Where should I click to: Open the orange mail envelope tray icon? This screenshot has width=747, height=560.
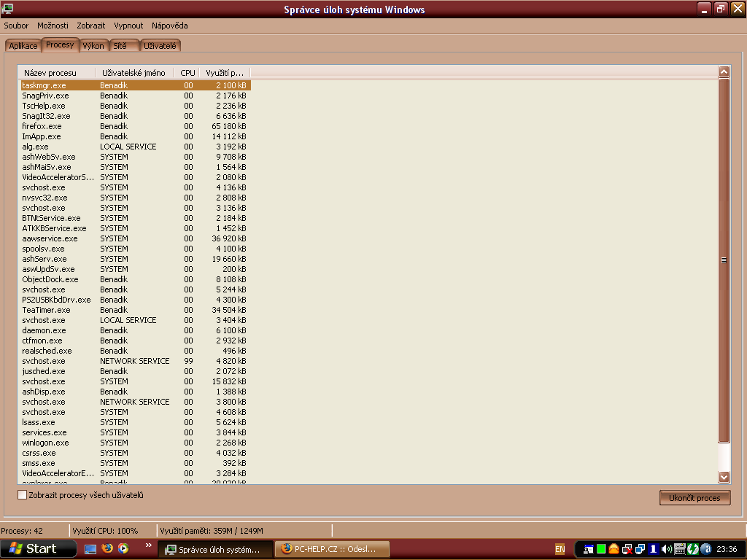coord(614,549)
